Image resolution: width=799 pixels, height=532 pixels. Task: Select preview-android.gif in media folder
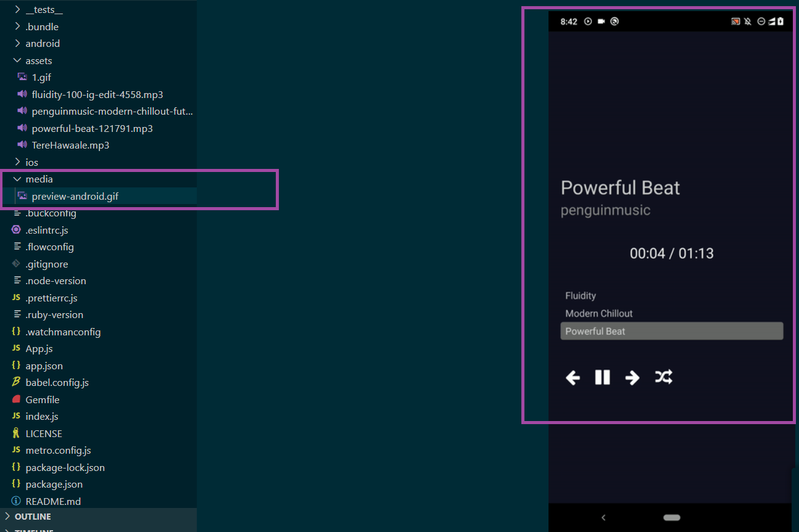[75, 196]
